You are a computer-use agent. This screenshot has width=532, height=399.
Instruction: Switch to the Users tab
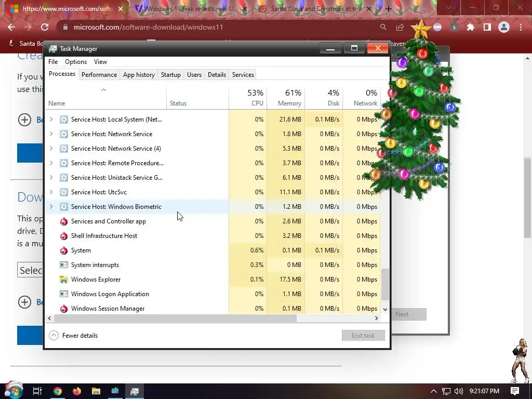pos(194,75)
